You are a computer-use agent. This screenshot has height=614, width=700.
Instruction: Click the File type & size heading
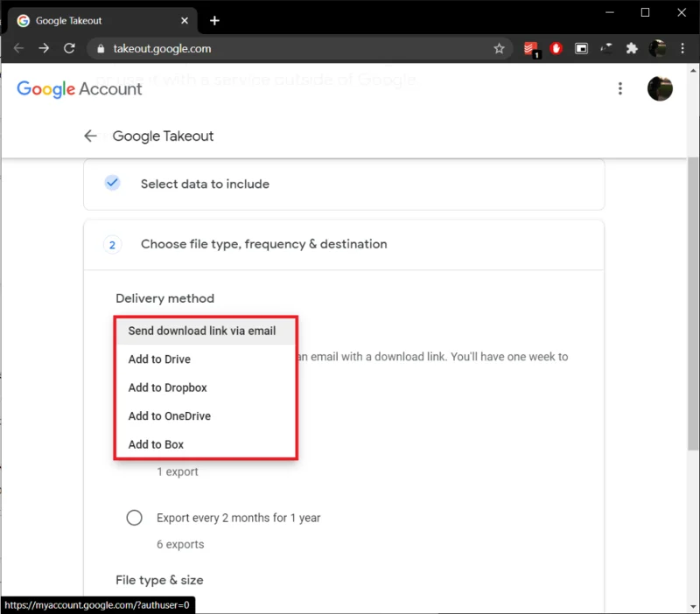click(x=159, y=580)
